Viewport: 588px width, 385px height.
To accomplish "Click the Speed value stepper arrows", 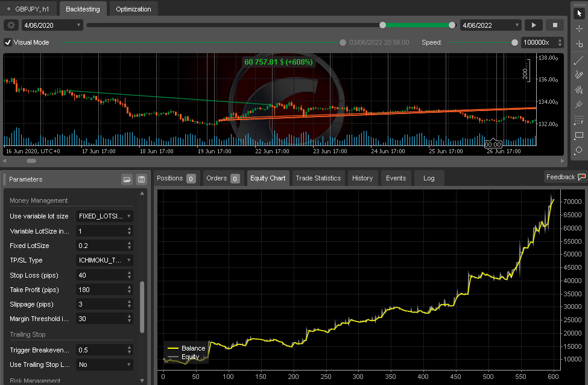I will click(x=560, y=42).
